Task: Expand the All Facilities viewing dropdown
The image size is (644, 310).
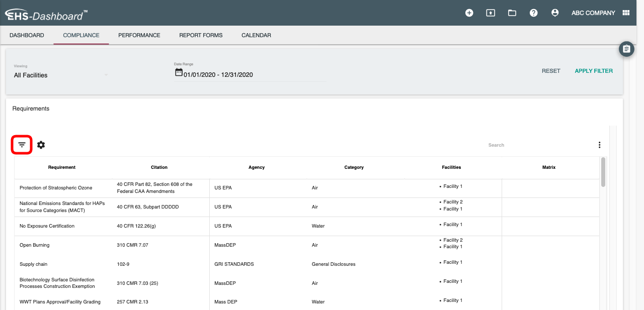Action: [x=60, y=75]
